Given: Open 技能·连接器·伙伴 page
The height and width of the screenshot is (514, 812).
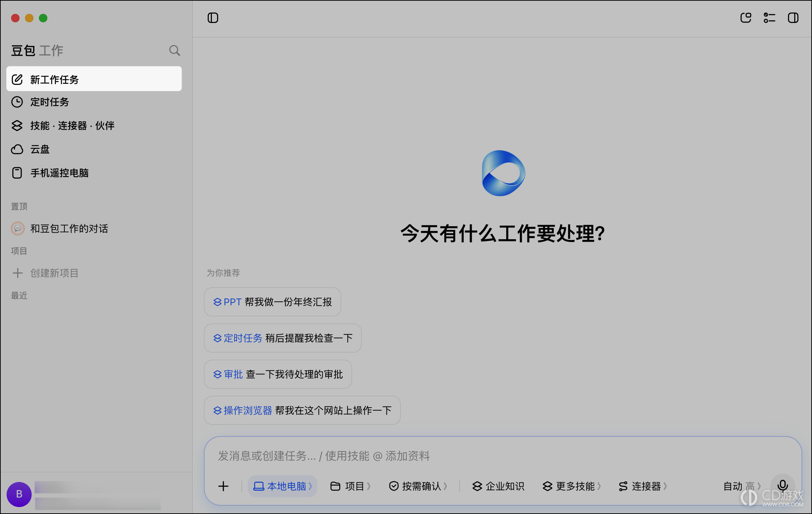Looking at the screenshot, I should (x=94, y=126).
